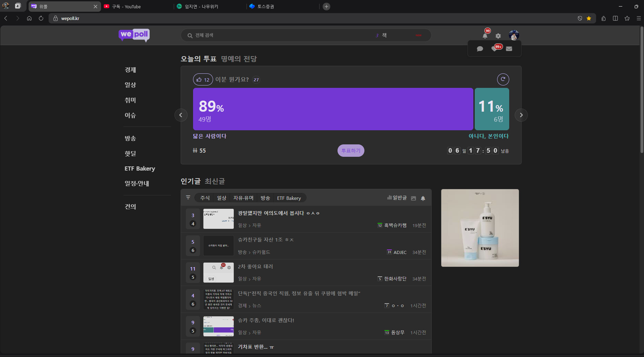Select the 인기글 tab
This screenshot has width=644, height=357.
click(191, 181)
